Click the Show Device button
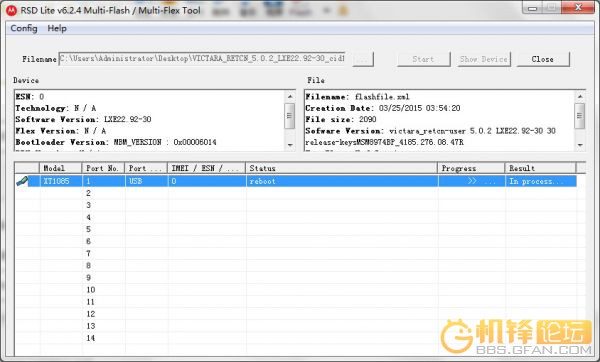This screenshot has width=600, height=362. tap(484, 59)
